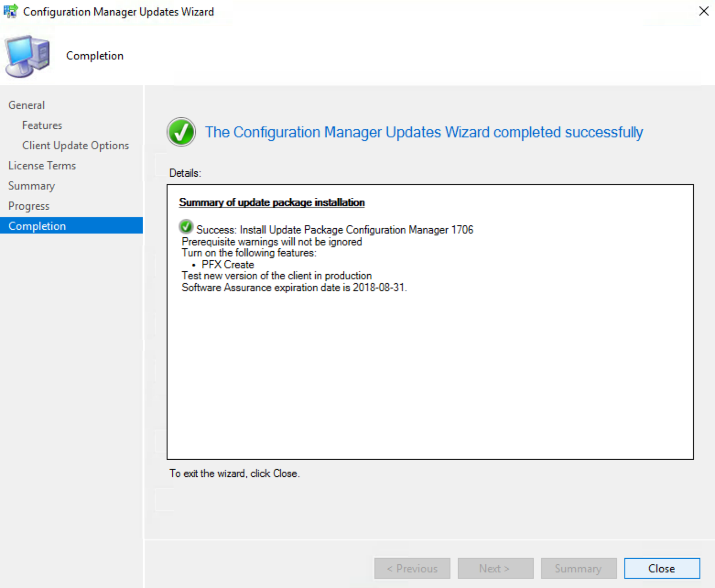Select the Features step in the sidebar
The height and width of the screenshot is (588, 715).
(42, 125)
